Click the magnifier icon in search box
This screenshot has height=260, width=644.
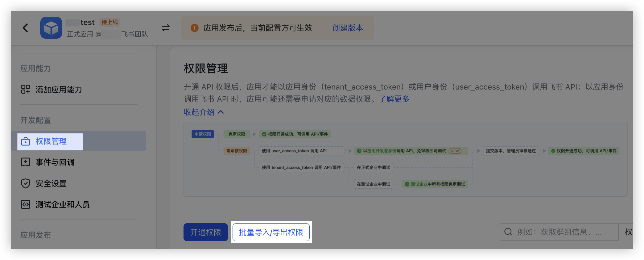(x=508, y=232)
